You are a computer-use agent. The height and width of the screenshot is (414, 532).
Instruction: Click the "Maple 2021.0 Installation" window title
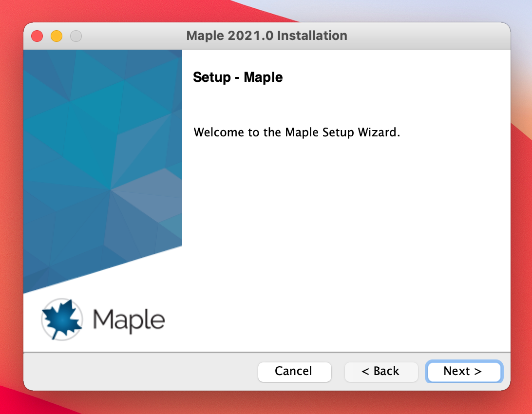coord(266,36)
